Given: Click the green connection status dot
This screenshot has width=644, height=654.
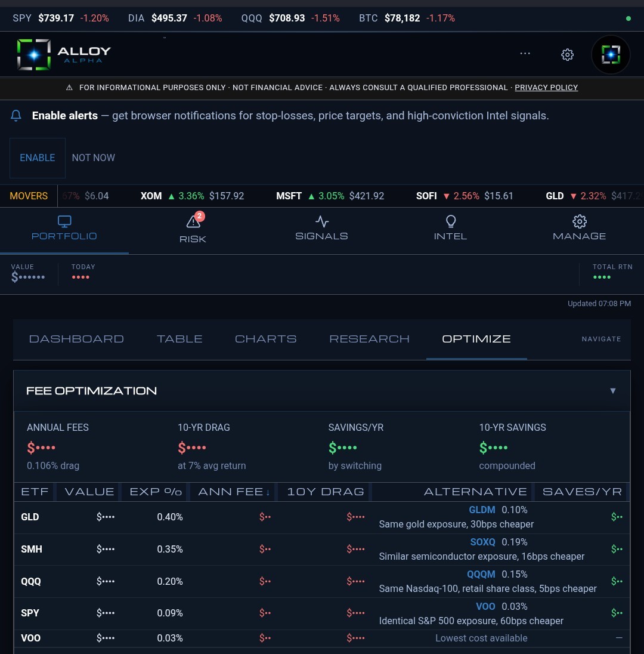Looking at the screenshot, I should [628, 18].
